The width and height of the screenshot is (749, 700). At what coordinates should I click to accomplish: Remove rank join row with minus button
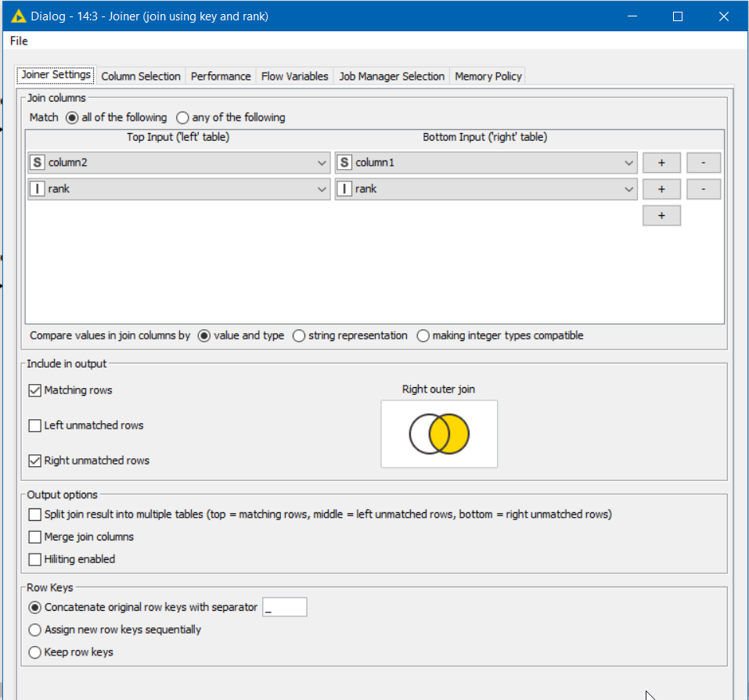[703, 189]
